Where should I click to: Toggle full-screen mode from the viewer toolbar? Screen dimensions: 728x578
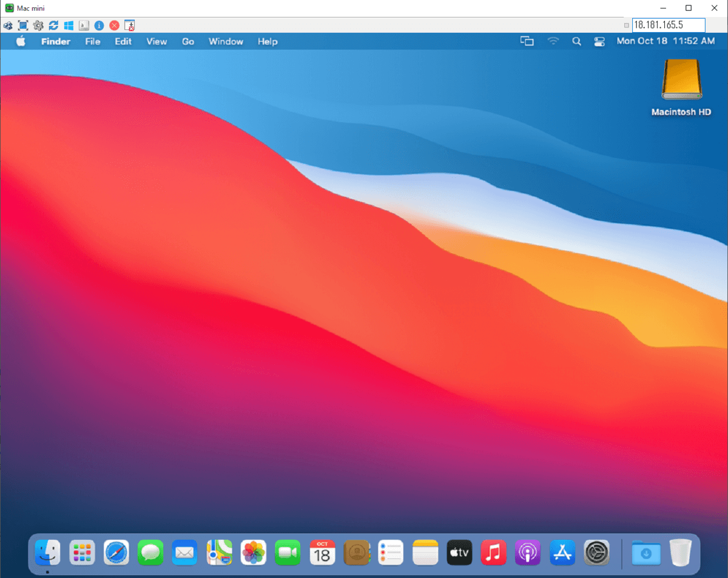click(23, 25)
